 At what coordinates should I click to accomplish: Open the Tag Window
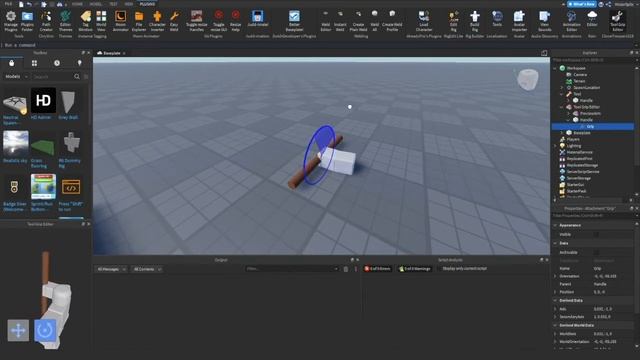(85, 21)
